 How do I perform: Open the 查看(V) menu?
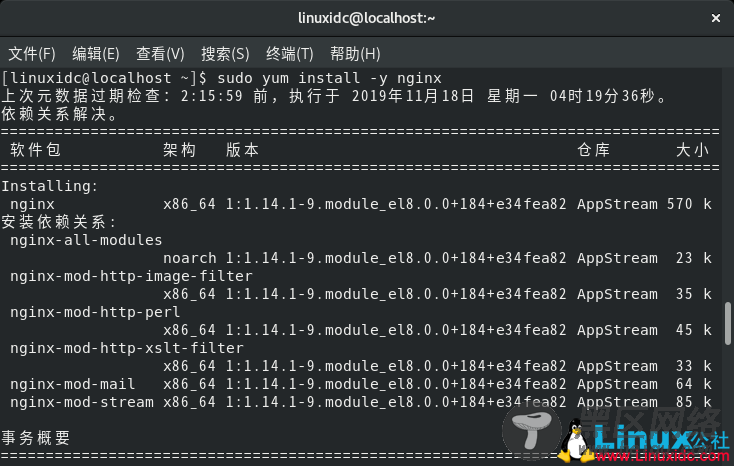160,54
